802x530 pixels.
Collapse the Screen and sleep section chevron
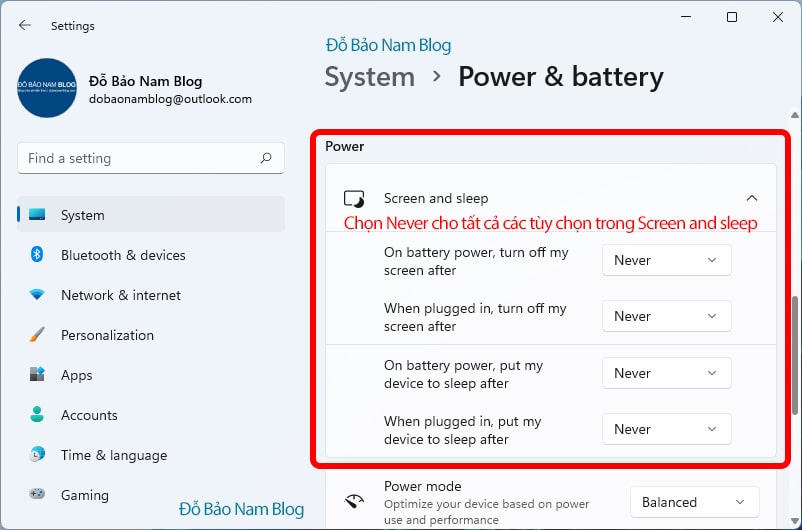pyautogui.click(x=751, y=198)
